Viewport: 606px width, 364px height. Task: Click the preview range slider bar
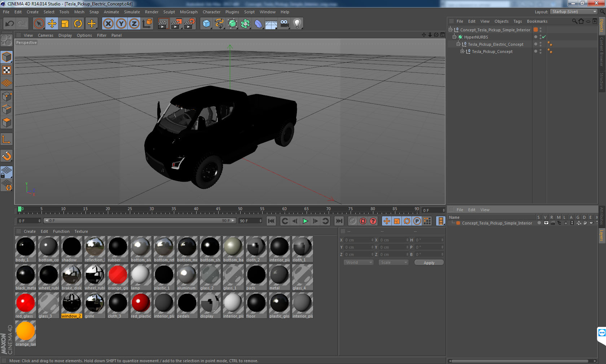[140, 221]
